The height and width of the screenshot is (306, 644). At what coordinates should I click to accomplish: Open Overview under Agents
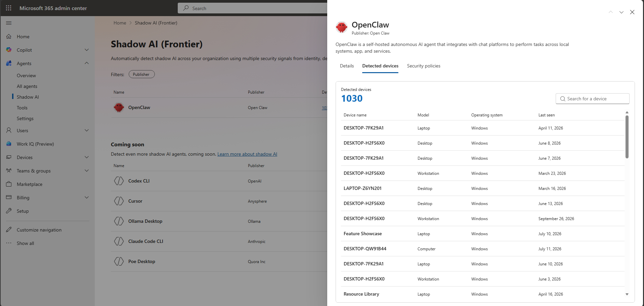26,75
